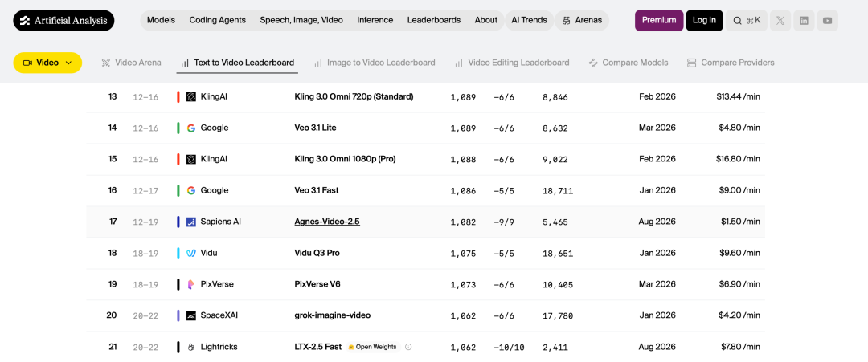Screen dimensions: 868x362
Task: Open the Vidu Q3 Pro model
Action: (317, 253)
